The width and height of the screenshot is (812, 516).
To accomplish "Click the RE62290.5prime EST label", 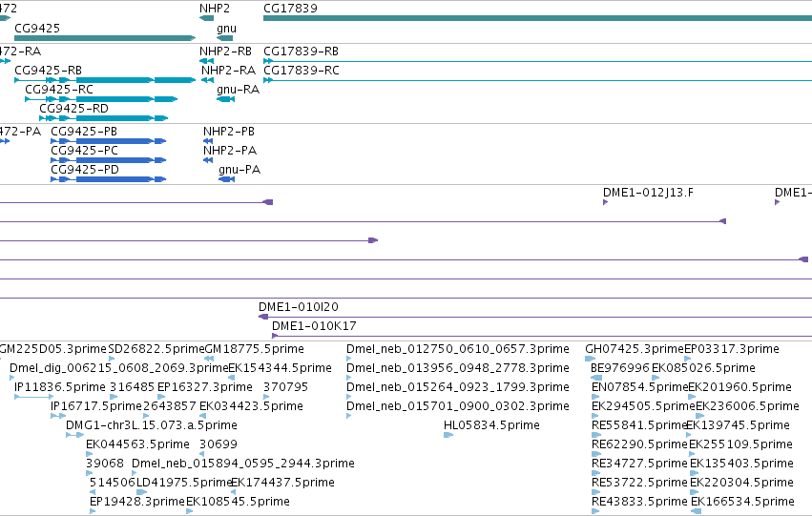I will [639, 444].
